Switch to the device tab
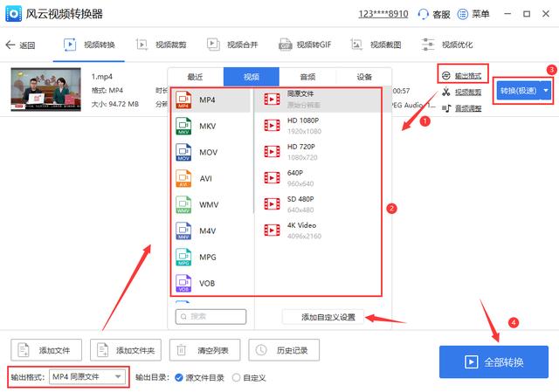This screenshot has width=559, height=392. tap(363, 77)
